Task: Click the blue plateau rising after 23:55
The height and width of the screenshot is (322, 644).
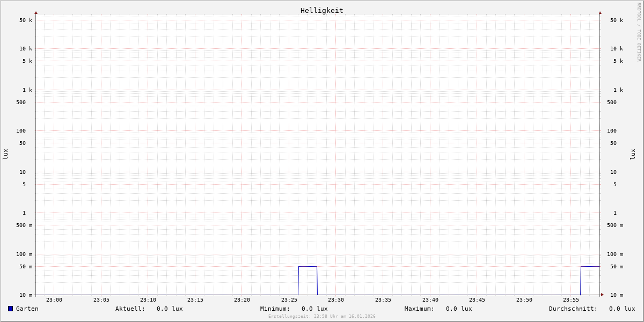Action: [x=590, y=266]
